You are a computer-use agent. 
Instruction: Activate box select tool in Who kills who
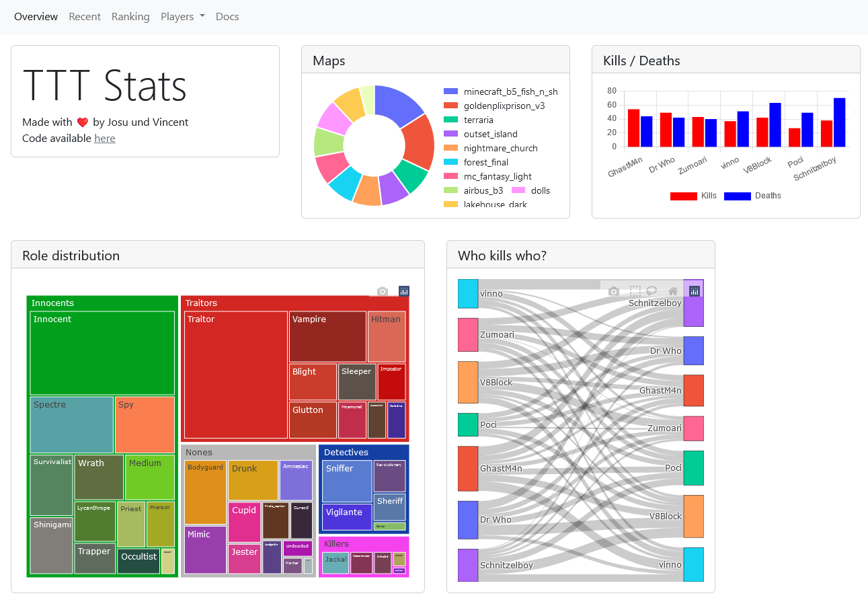coord(635,291)
